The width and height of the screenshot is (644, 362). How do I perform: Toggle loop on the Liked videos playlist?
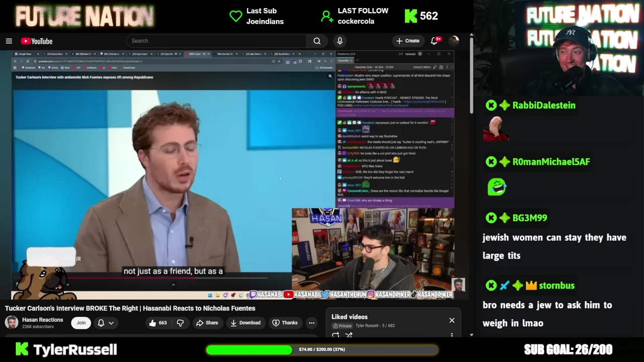tap(336, 335)
